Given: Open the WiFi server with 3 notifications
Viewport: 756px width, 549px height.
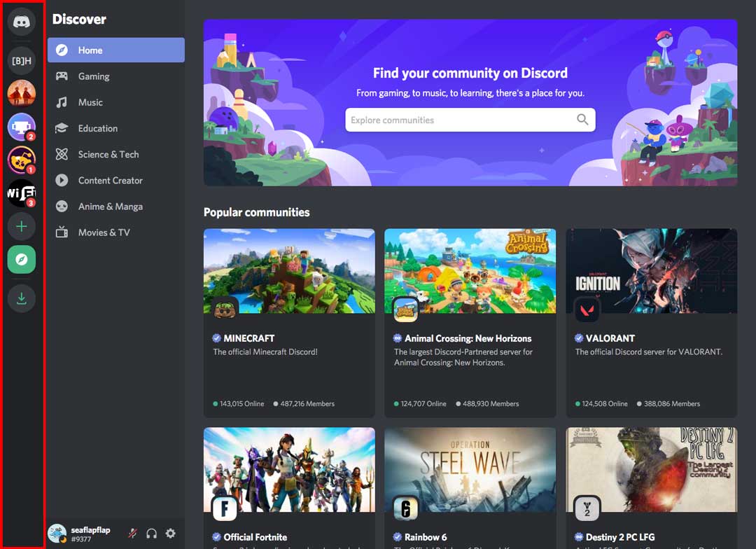Looking at the screenshot, I should tap(22, 193).
